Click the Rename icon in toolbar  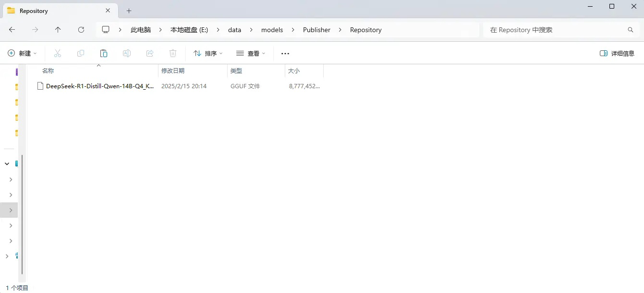coord(127,53)
